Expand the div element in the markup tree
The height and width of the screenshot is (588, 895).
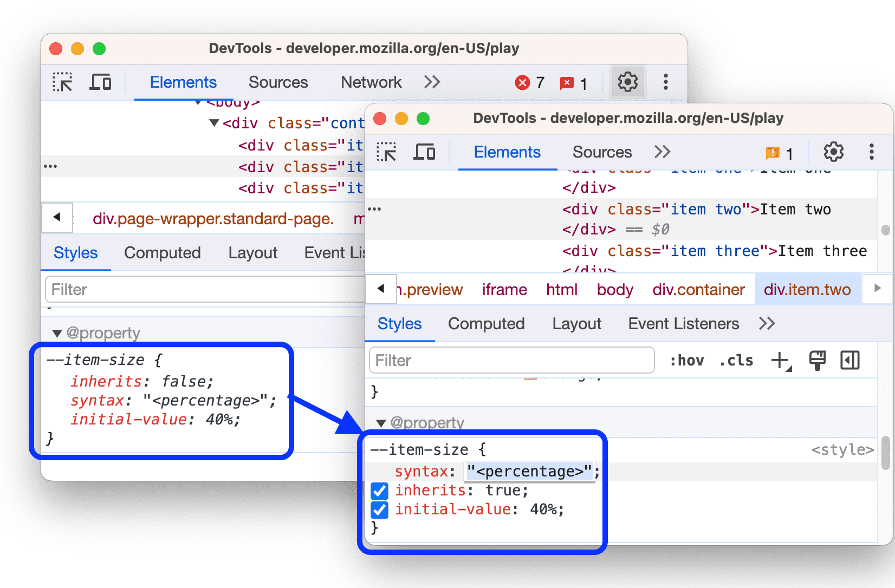[213, 123]
